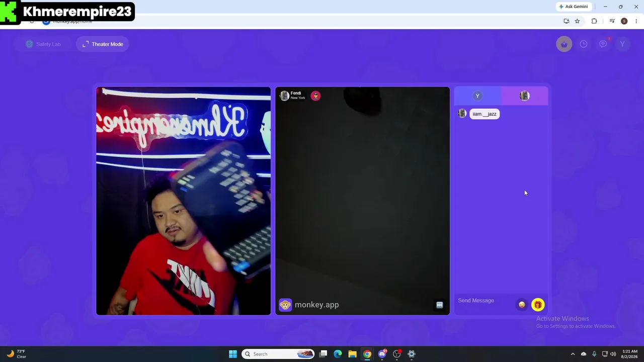Click the iiam.__jazz chat message

coord(485,114)
